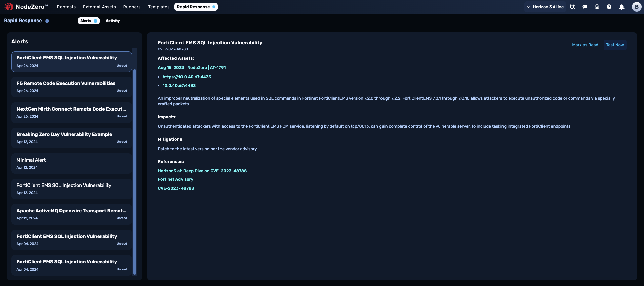
Task: Open the notifications bell
Action: 622,7
